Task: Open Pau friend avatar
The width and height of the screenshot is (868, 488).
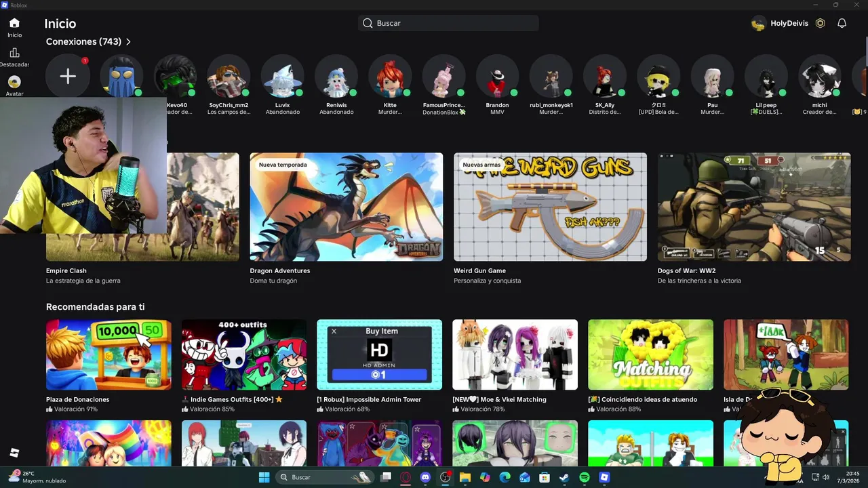Action: click(x=712, y=77)
